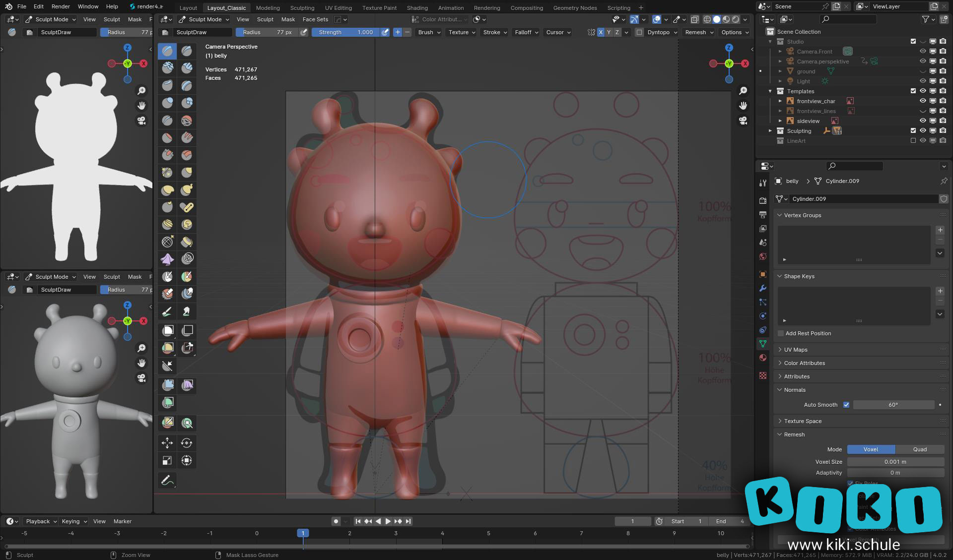The width and height of the screenshot is (953, 560).
Task: Click the main viewport zoom magnifier icon
Action: 743,91
